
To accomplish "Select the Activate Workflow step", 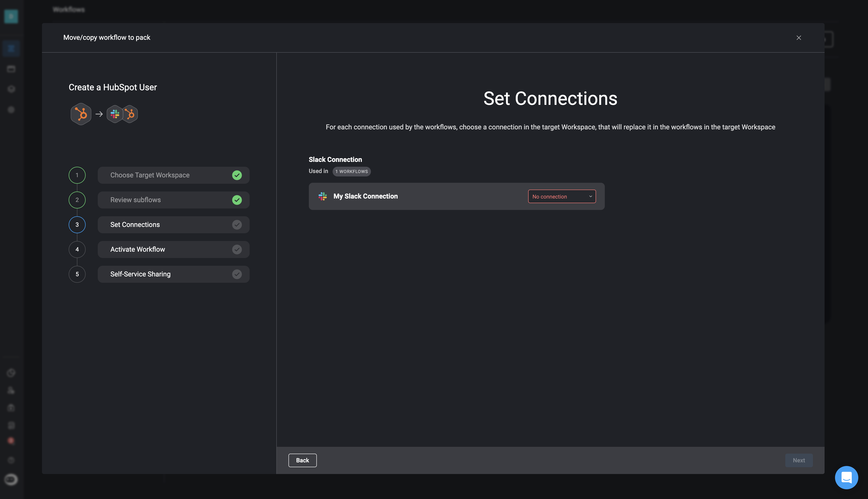I will [174, 249].
